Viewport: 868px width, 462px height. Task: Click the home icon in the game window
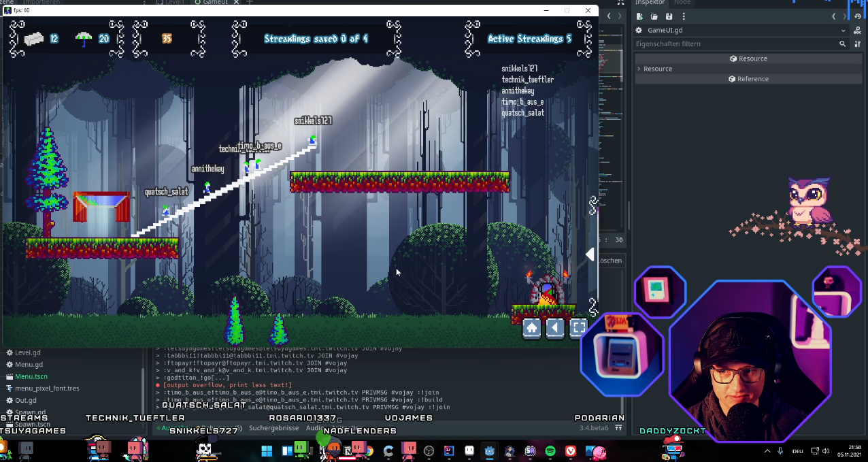pyautogui.click(x=532, y=327)
